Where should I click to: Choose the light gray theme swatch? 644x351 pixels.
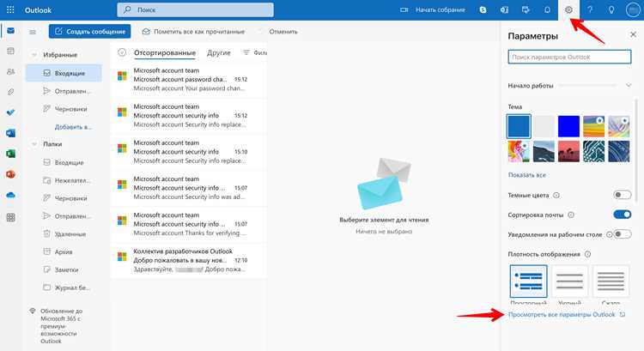pos(544,126)
